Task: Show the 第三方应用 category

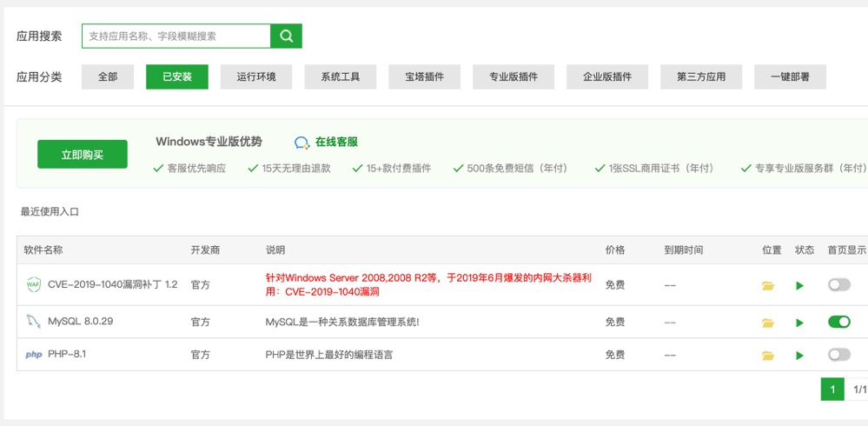Action: coord(701,77)
